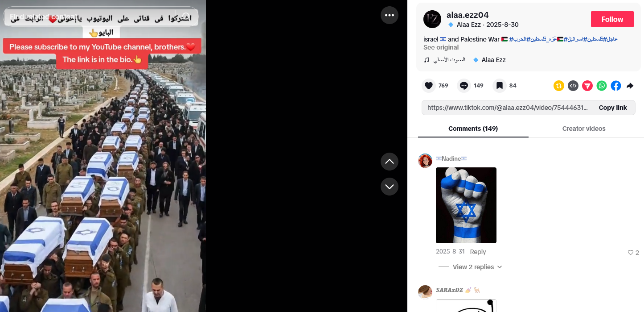Like Nadine's comment with heart toggle
The height and width of the screenshot is (312, 644).
pyautogui.click(x=631, y=253)
